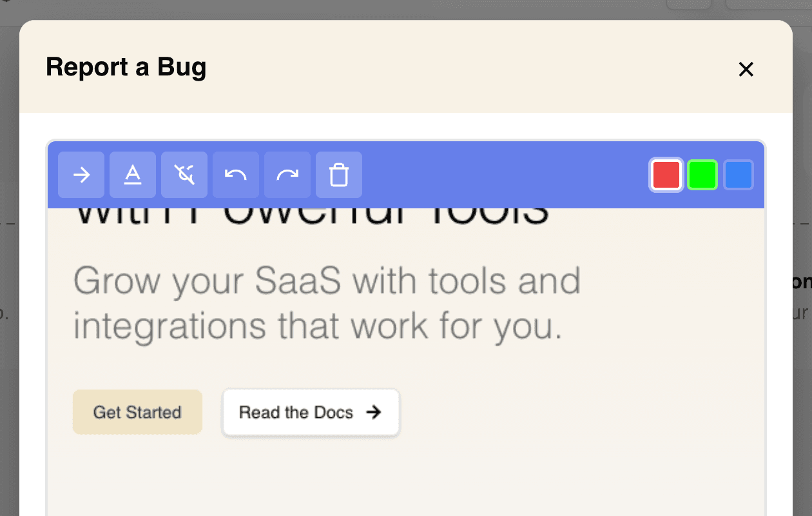
Task: Click the Read the Docs button
Action: click(311, 412)
